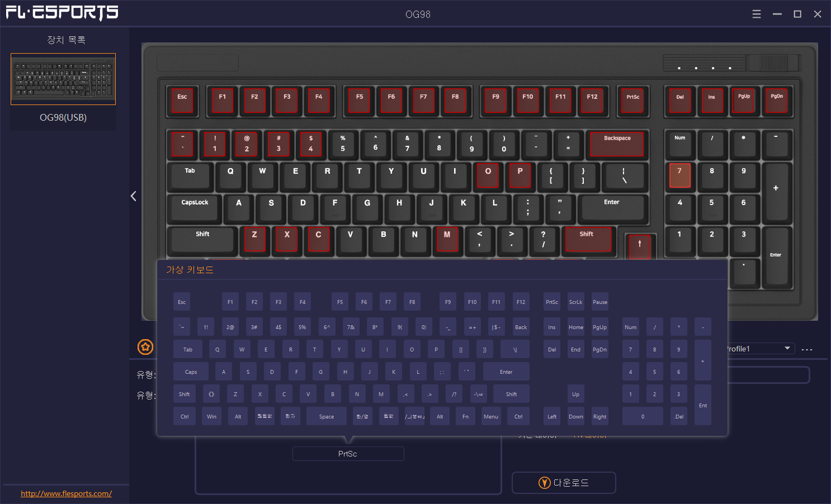Choose the Menu key in virtual keyboard

pyautogui.click(x=491, y=416)
